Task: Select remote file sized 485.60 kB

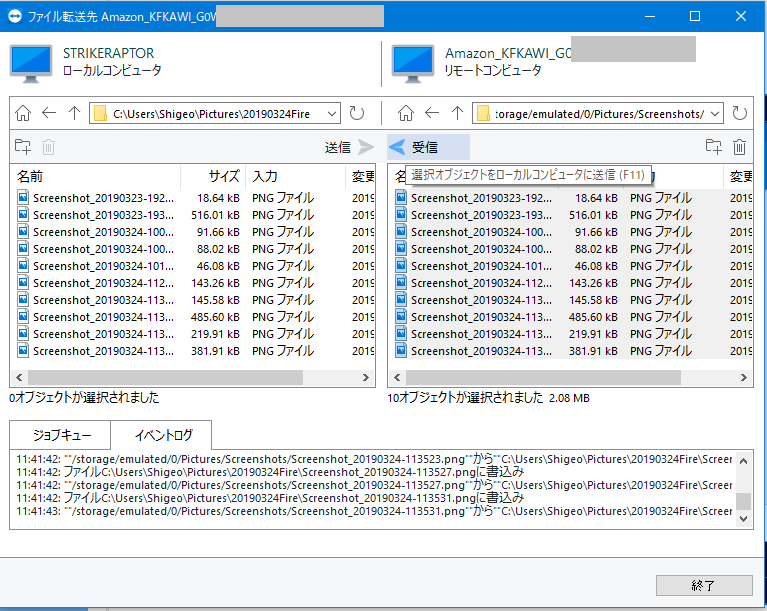Action: pos(570,317)
